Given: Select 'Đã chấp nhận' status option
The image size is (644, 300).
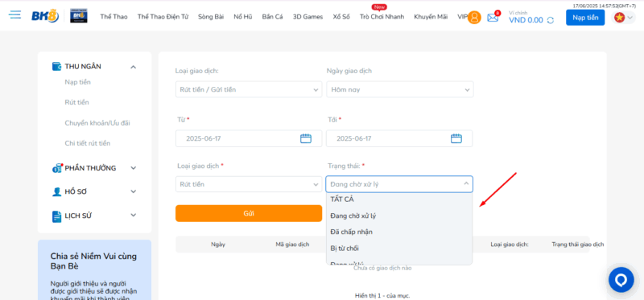Looking at the screenshot, I should tap(399, 232).
